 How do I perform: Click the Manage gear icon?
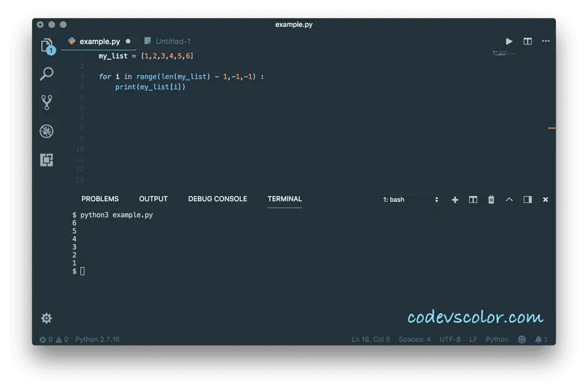point(47,318)
